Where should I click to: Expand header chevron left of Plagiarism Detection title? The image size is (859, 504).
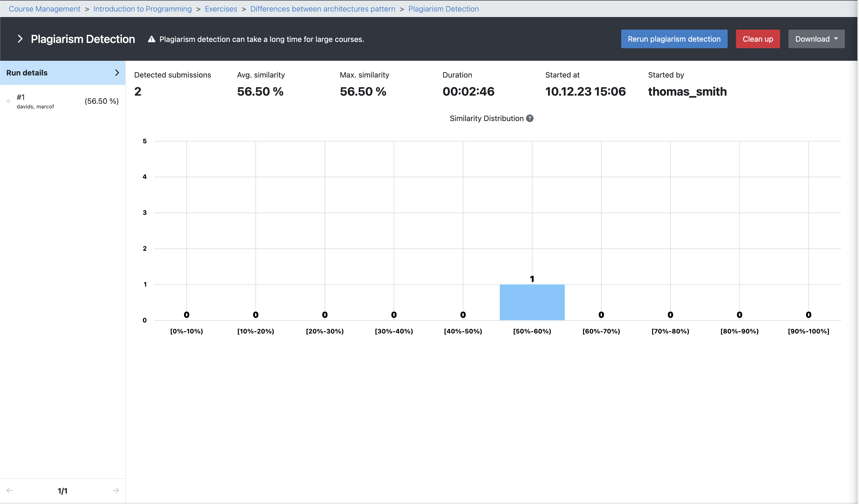(x=20, y=39)
